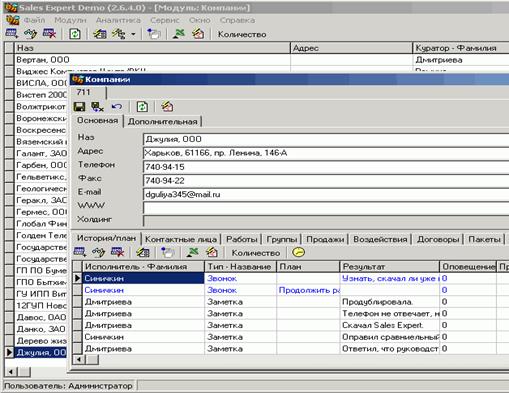Switch to the Контактные лица tab
Image resolution: width=509 pixels, height=393 pixels.
(181, 239)
